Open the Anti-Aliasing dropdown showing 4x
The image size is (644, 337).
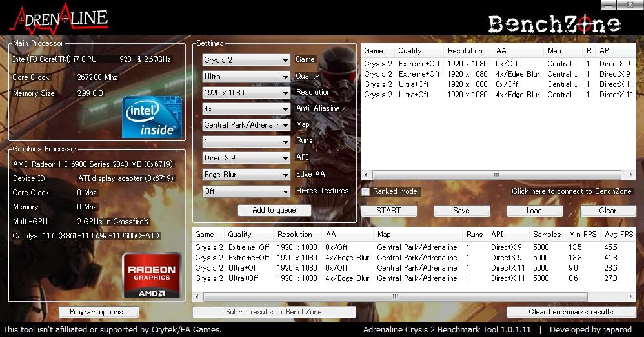point(246,109)
